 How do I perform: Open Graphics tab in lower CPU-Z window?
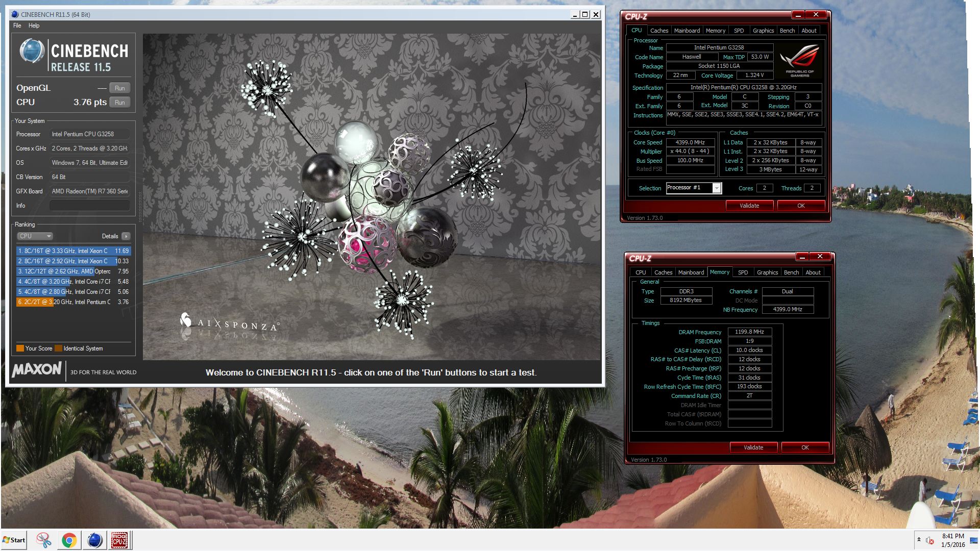(x=767, y=272)
